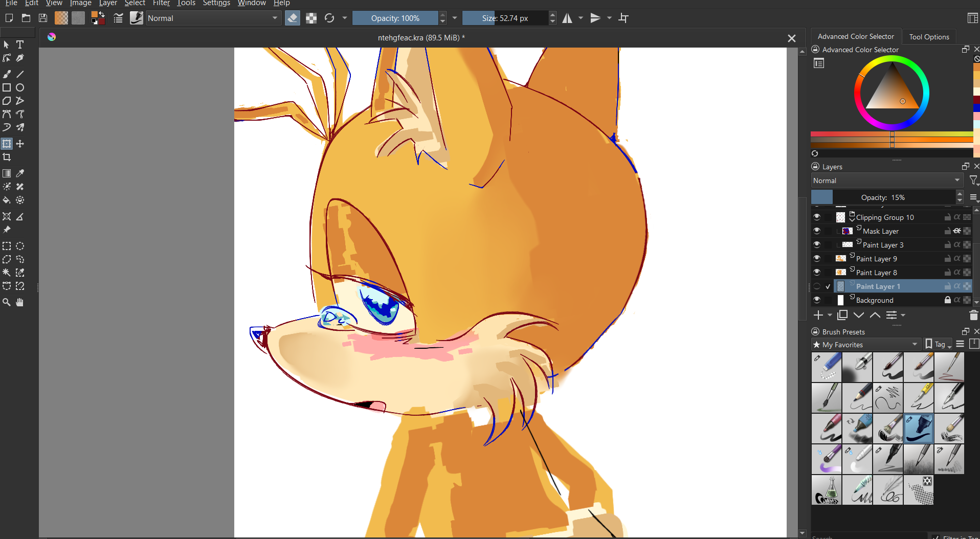
Task: Delete the layer with the trash icon
Action: coord(973,316)
